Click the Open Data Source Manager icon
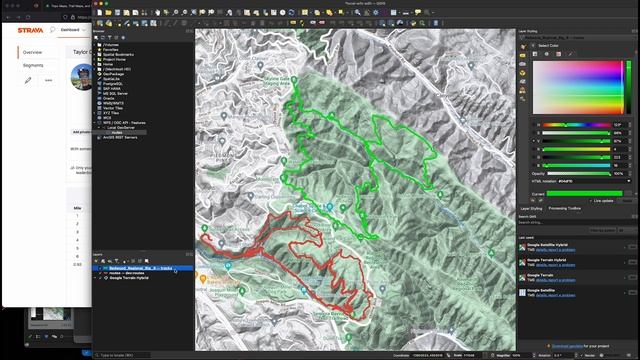640x360 pixels. click(x=100, y=23)
